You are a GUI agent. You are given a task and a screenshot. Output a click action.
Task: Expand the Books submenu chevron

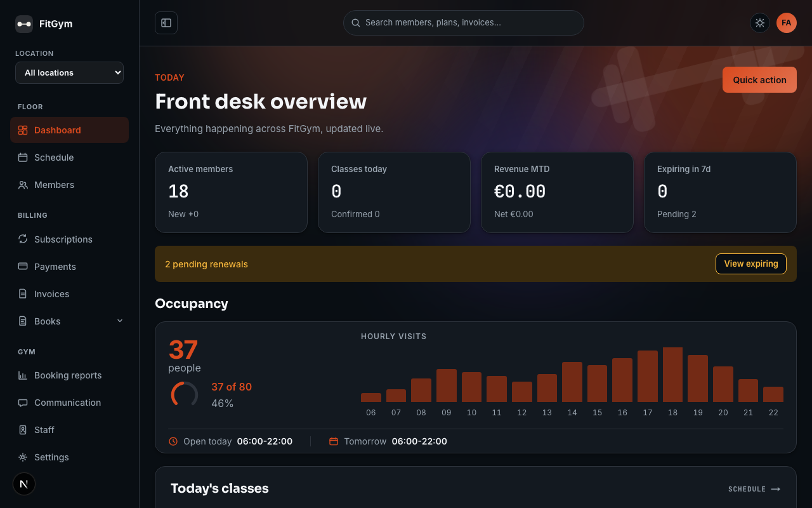pyautogui.click(x=120, y=321)
